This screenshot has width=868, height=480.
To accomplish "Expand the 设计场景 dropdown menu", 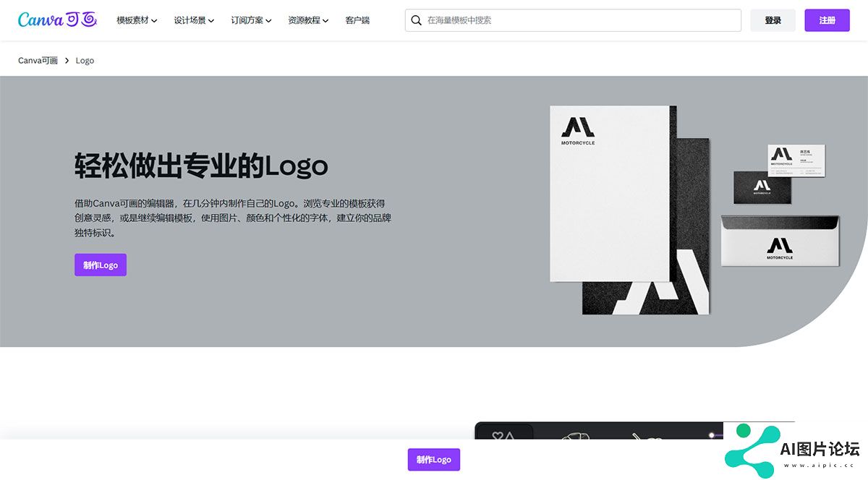I will pyautogui.click(x=194, y=20).
